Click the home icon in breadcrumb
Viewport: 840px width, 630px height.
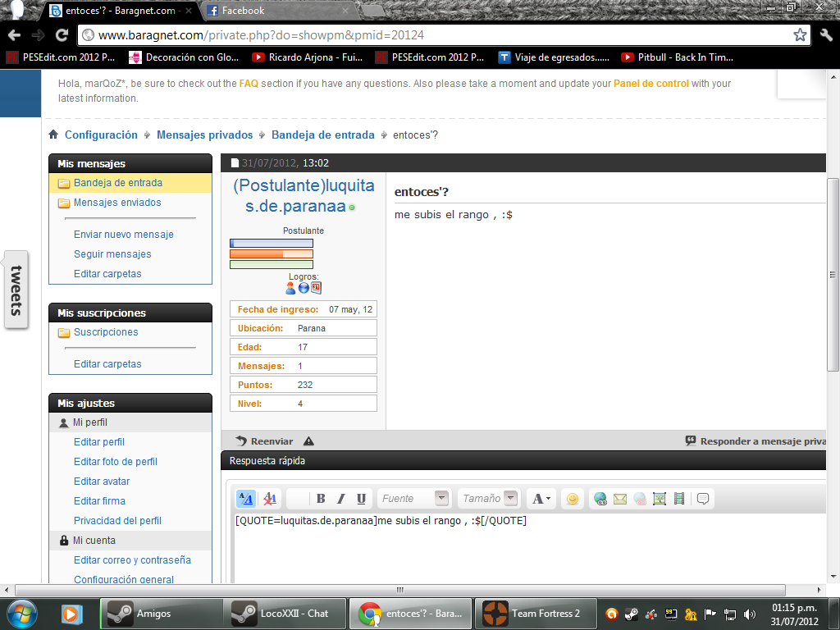53,135
